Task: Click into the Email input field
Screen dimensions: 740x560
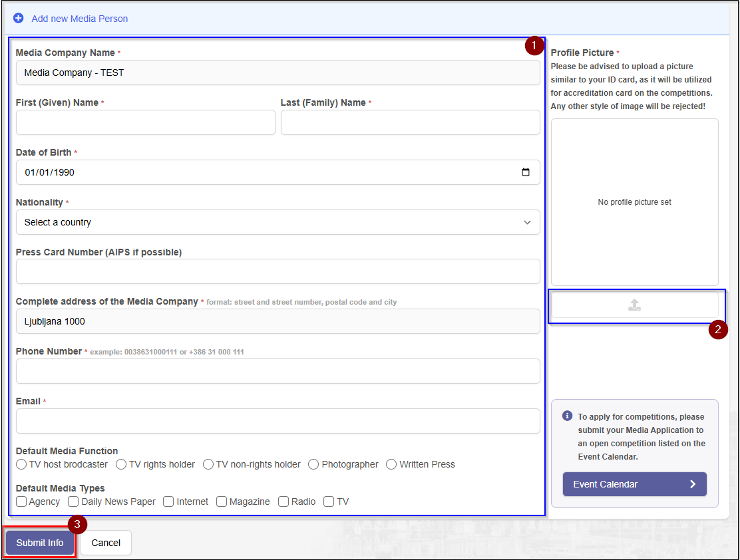Action: click(x=277, y=421)
